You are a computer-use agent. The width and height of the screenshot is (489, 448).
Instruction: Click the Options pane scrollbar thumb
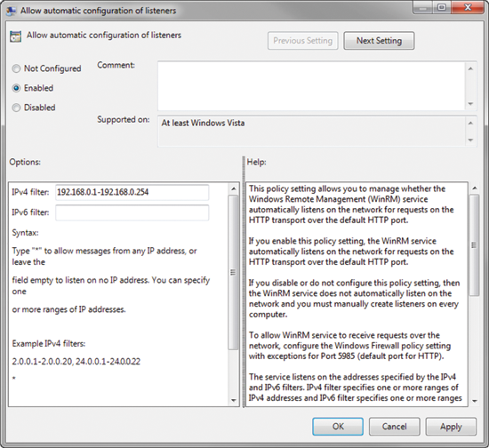233,272
